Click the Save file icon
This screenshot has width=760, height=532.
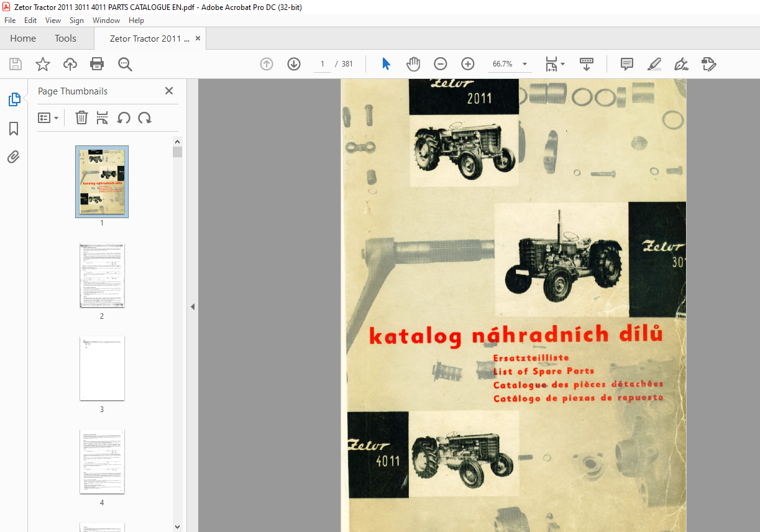coord(16,64)
